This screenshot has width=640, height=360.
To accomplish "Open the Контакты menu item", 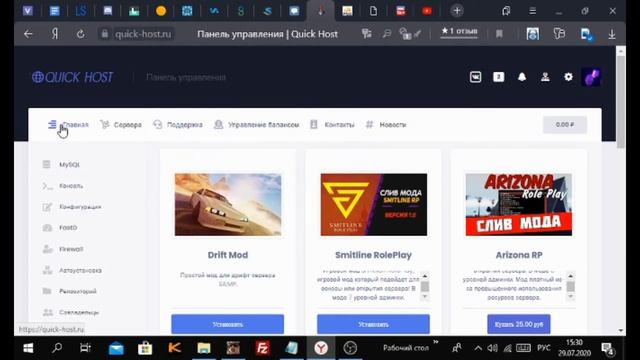I will pos(332,124).
